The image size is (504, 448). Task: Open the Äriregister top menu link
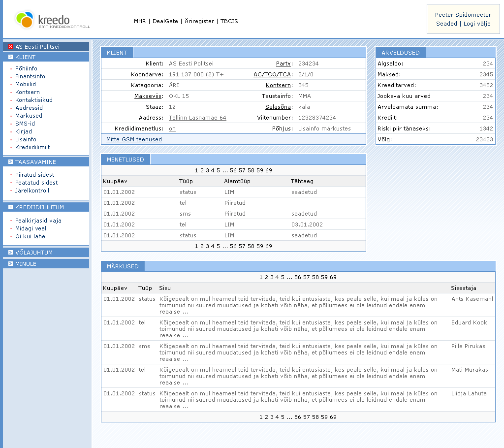(199, 21)
